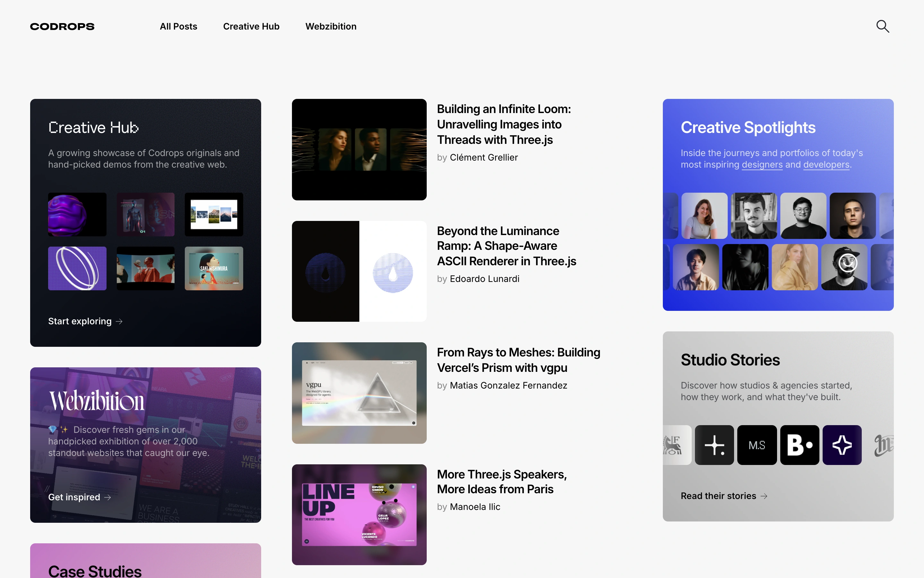Click the Infinite Loom article image
Viewport: 924px width, 578px height.
[x=359, y=149]
